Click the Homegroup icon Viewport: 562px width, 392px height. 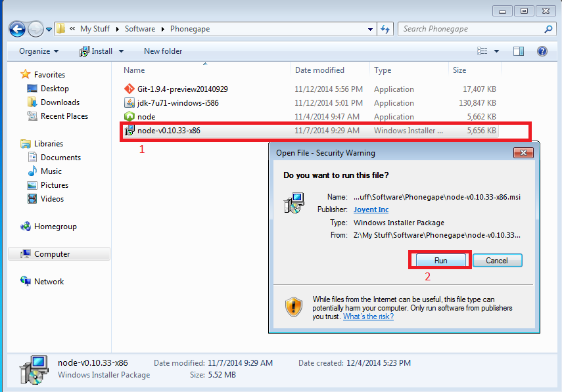click(26, 227)
